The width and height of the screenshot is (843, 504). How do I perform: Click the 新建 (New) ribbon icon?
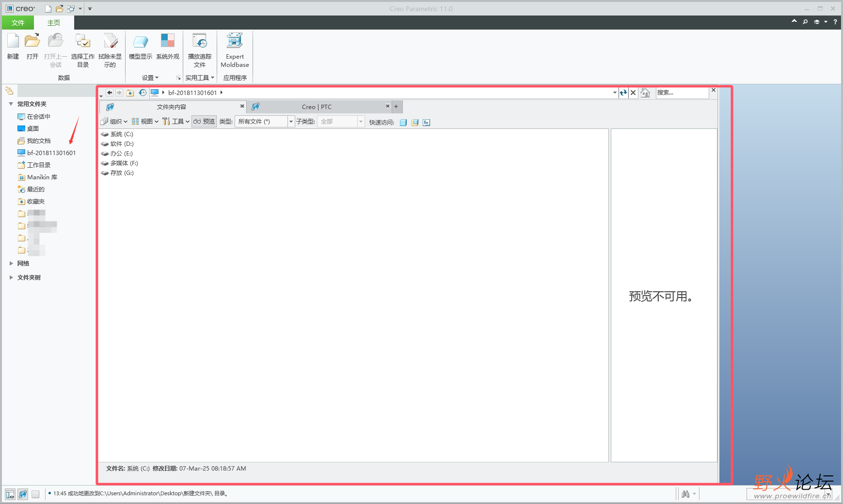point(13,47)
